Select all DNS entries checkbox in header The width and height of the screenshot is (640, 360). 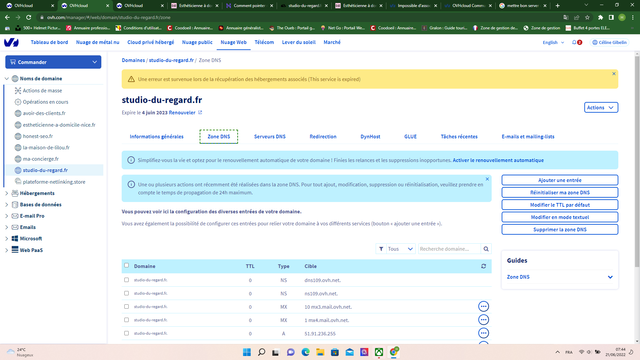point(127,266)
